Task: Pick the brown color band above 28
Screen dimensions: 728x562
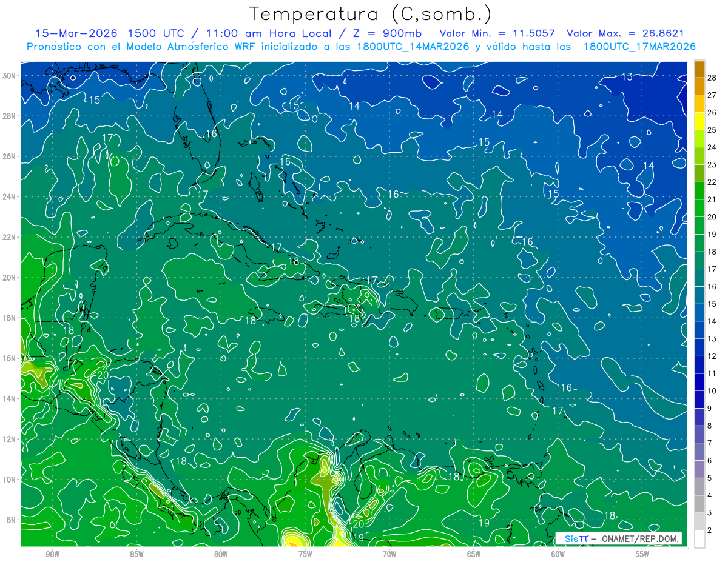Action: 699,69
